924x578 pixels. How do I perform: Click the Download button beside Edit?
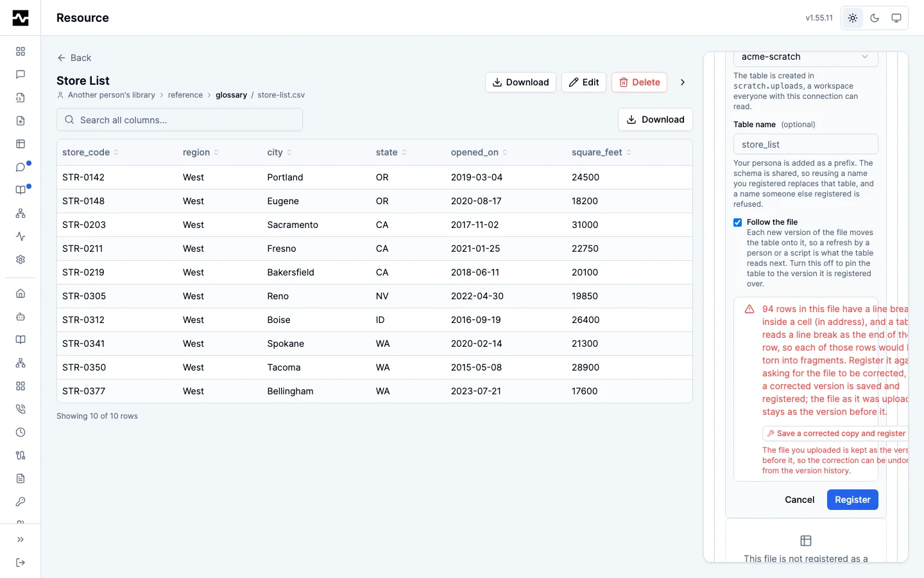[x=520, y=82]
